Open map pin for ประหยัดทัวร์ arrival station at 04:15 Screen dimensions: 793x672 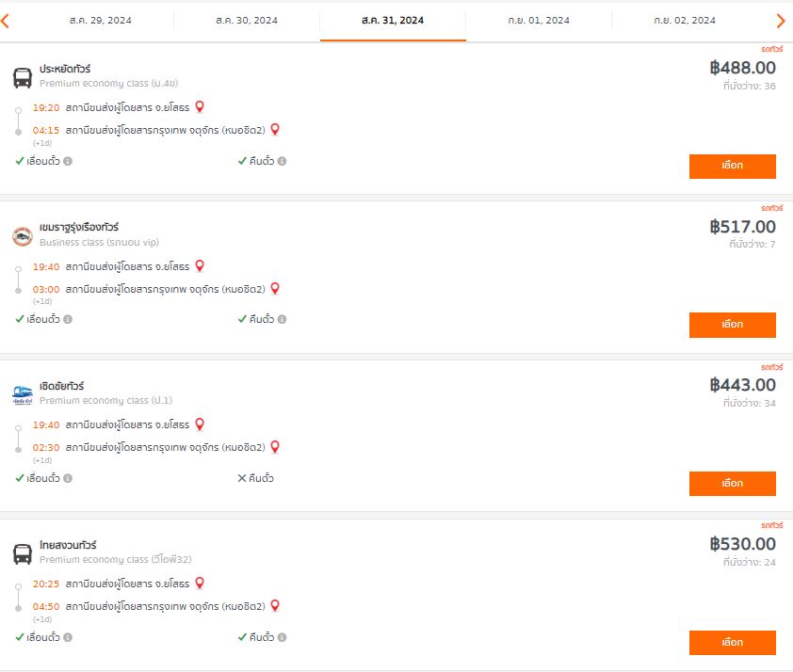pos(275,129)
